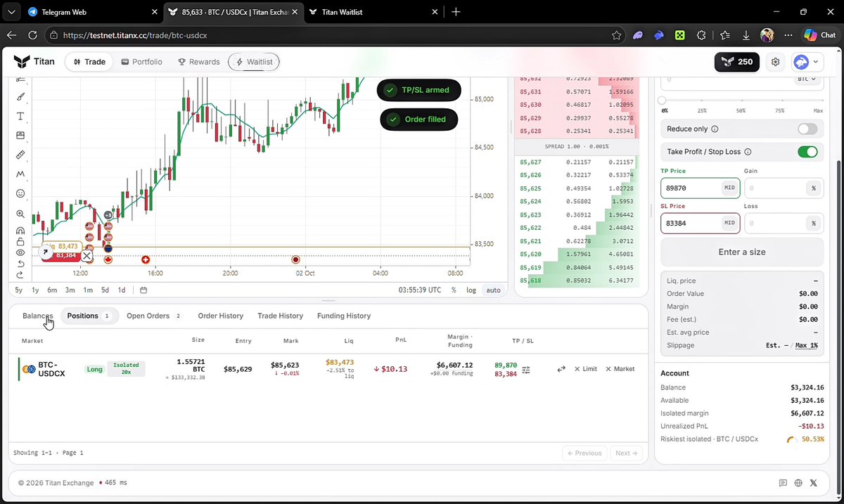
Task: View the Trade History tab
Action: 280,316
